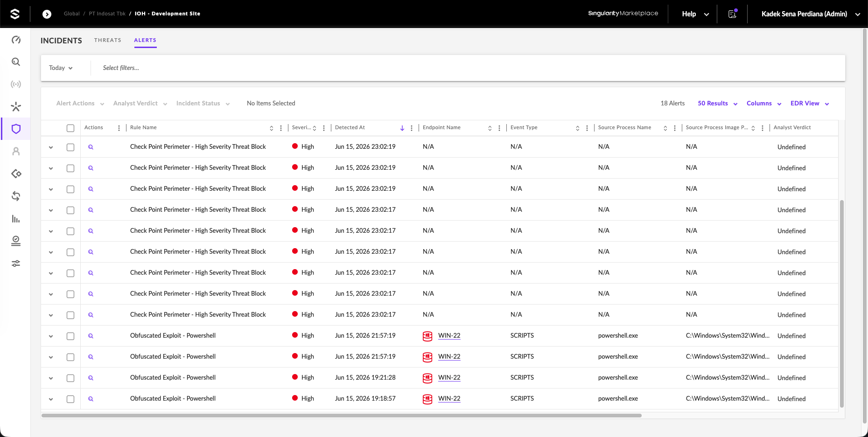Open the star-shaped sidebar icon
This screenshot has width=868, height=437.
[16, 107]
